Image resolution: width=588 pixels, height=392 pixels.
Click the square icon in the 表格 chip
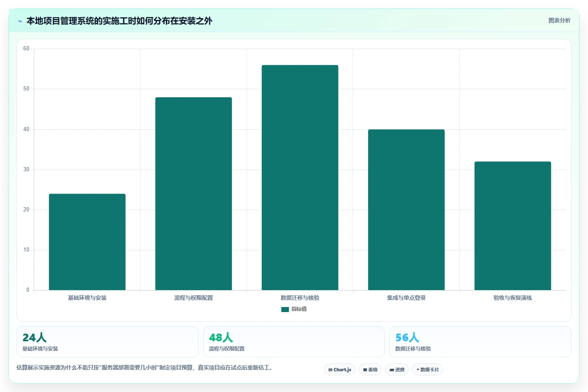365,370
